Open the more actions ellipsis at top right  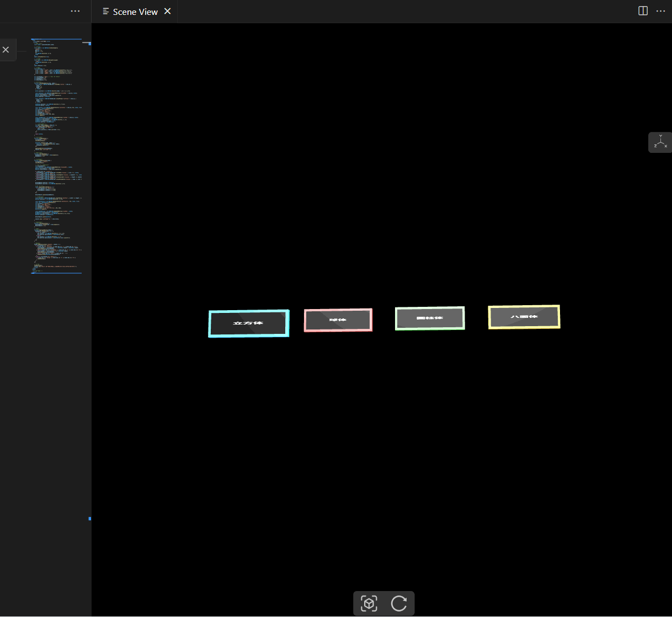[x=660, y=11]
